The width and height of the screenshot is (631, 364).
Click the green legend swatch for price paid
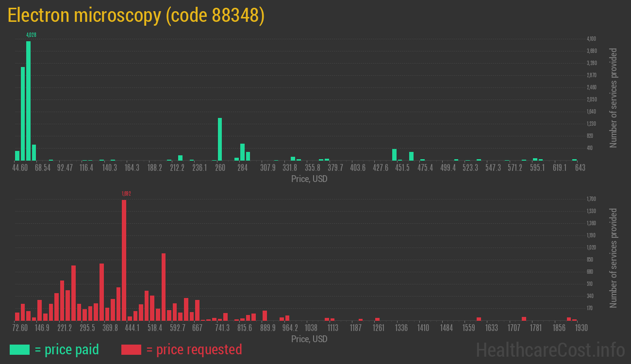point(19,349)
